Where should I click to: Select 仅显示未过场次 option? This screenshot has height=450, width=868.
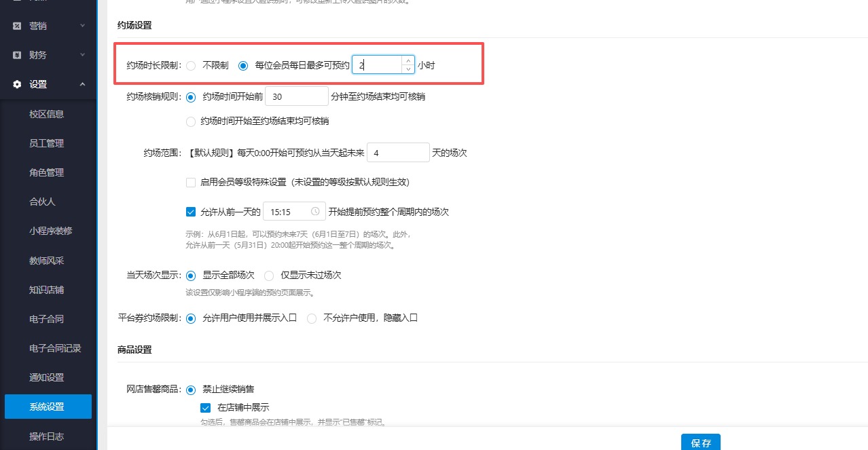coord(269,276)
